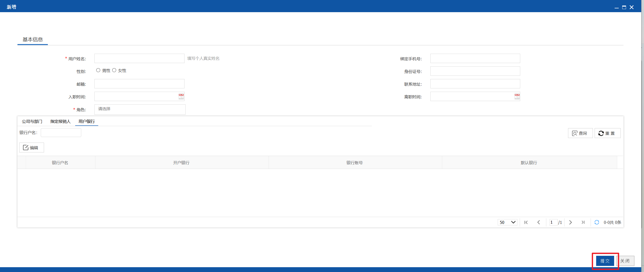The image size is (644, 272).
Task: Go to first page of bank table
Action: pos(526,222)
